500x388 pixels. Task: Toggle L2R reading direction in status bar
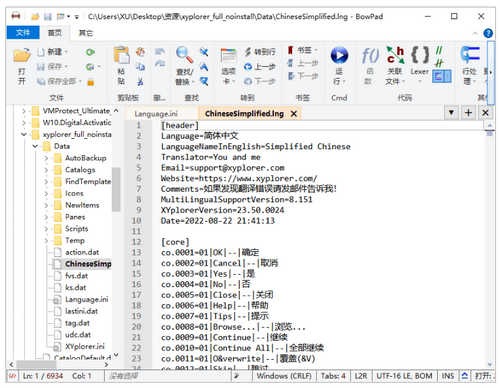(361, 376)
